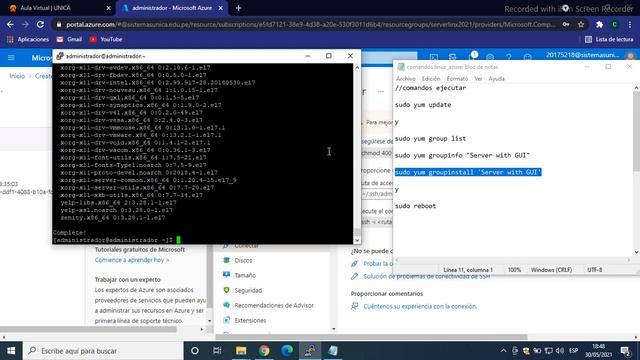Screen dimensions: 640x360
Task: Click PuTTY terminal vertical scrollbar
Action: [357, 154]
